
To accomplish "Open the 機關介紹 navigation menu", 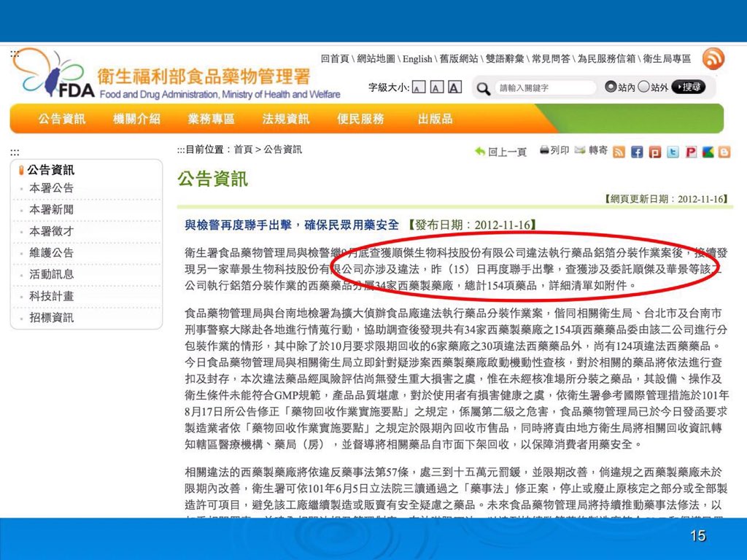I will pyautogui.click(x=136, y=119).
